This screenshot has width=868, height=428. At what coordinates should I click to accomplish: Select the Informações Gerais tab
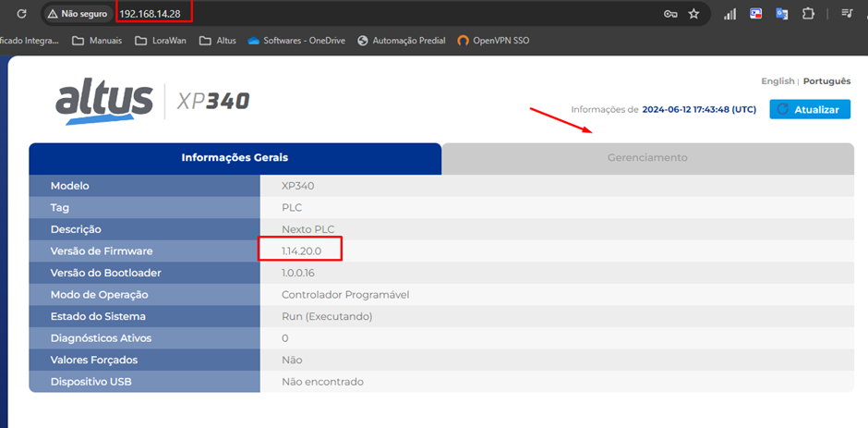point(235,158)
